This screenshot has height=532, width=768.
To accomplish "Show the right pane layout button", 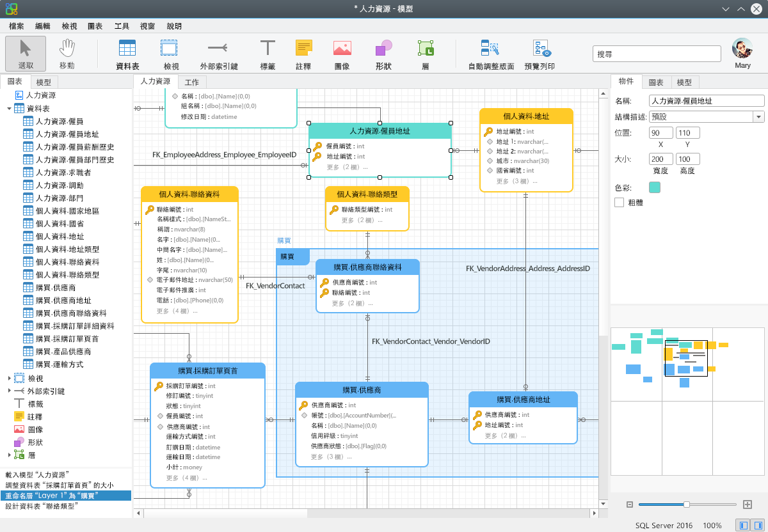I will tap(757, 525).
